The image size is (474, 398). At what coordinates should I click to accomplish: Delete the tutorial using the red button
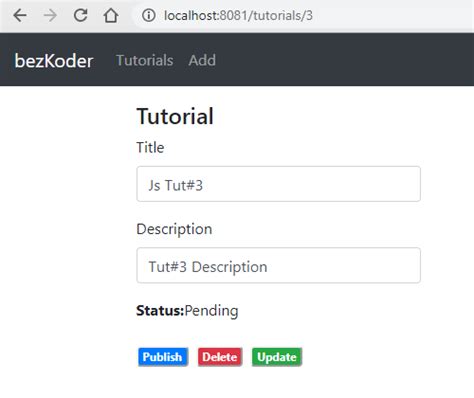point(220,357)
